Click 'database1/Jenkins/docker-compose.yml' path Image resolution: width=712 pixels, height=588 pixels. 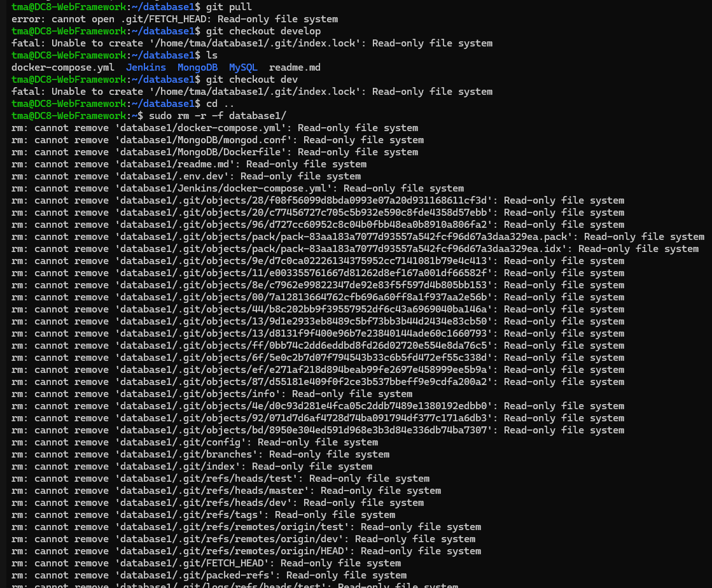click(223, 188)
